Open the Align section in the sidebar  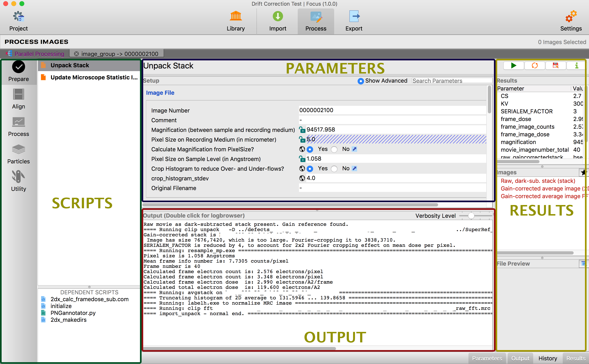(x=19, y=99)
